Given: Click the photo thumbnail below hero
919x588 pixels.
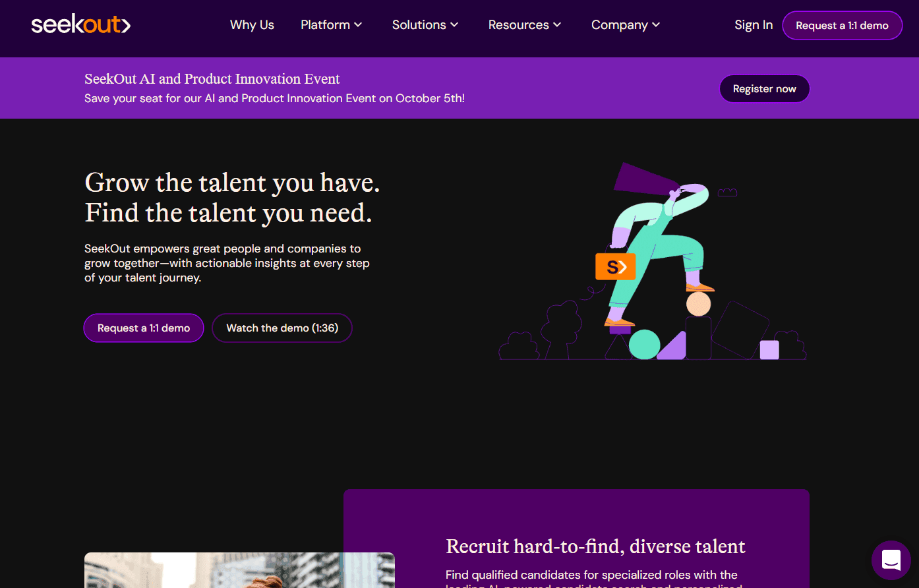Looking at the screenshot, I should (239, 570).
